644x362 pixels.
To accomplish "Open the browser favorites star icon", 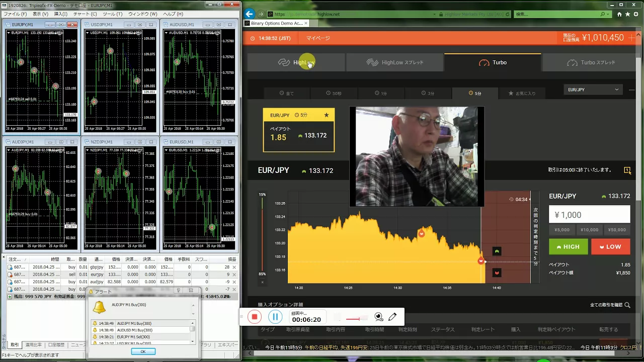I will coord(628,14).
